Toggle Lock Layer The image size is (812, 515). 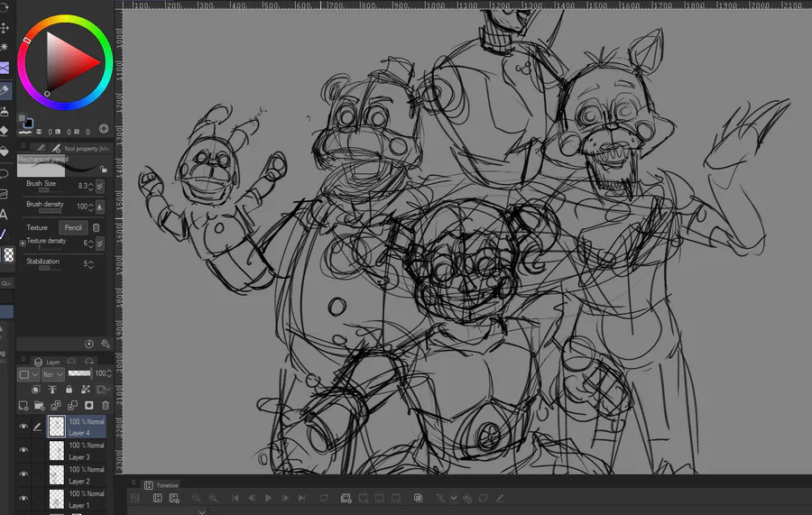pos(69,390)
